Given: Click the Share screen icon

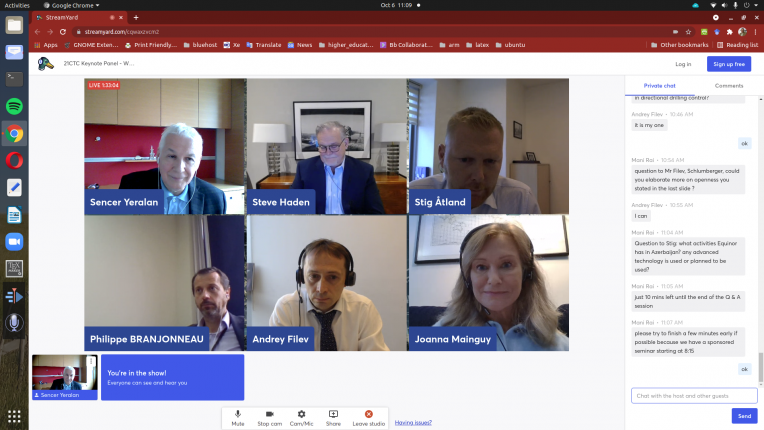Looking at the screenshot, I should click(333, 415).
